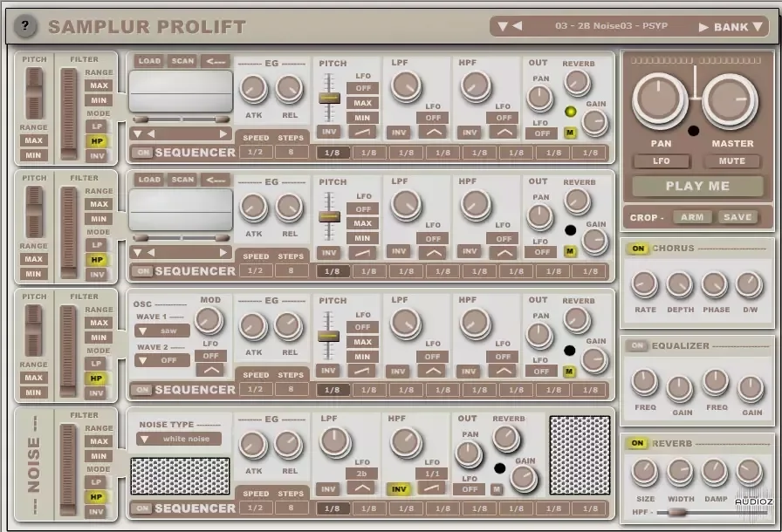Turn ON the noise row SEQUENCER
The width and height of the screenshot is (782, 532).
pyautogui.click(x=142, y=508)
